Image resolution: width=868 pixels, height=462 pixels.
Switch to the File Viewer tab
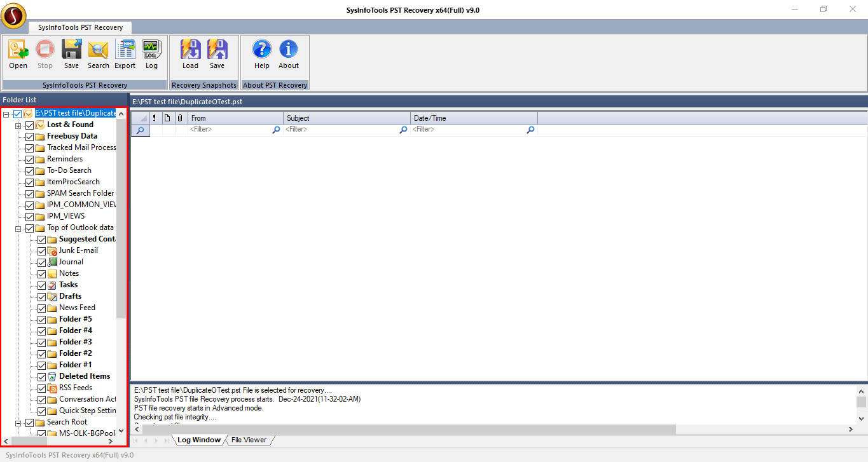(x=249, y=440)
